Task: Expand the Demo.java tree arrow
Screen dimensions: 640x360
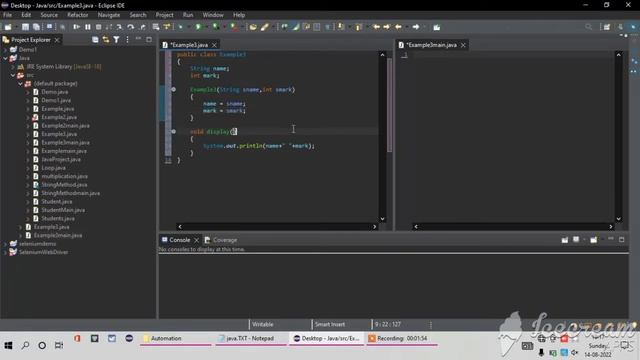Action: click(x=28, y=92)
